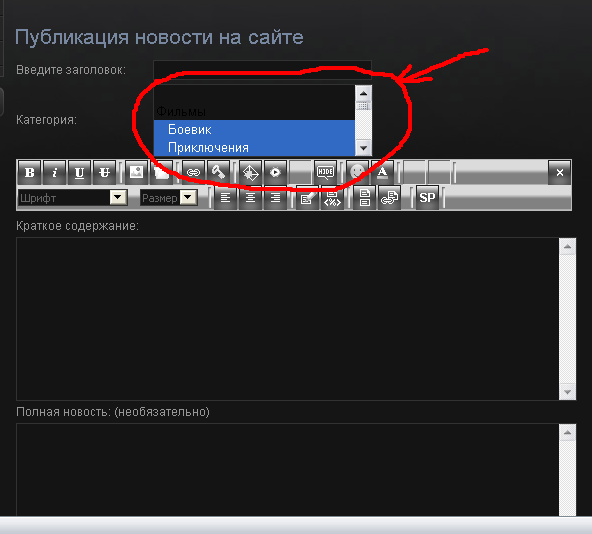Apply strikethrough formatting
Screen dimensions: 592x534
click(104, 172)
